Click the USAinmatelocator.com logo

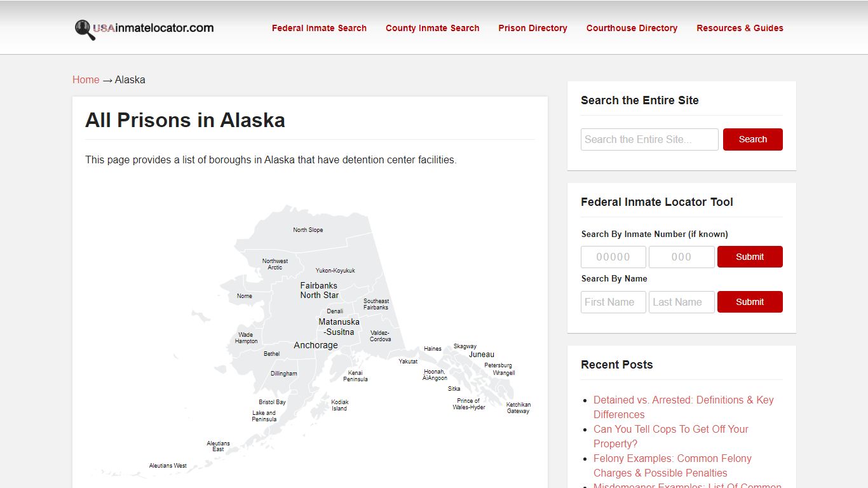click(x=144, y=29)
